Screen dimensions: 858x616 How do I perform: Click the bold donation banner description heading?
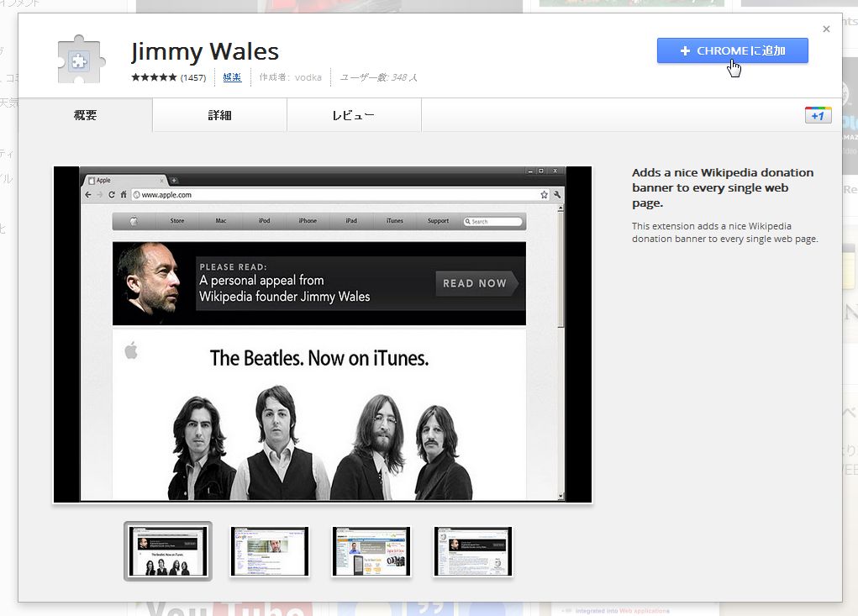click(x=723, y=187)
